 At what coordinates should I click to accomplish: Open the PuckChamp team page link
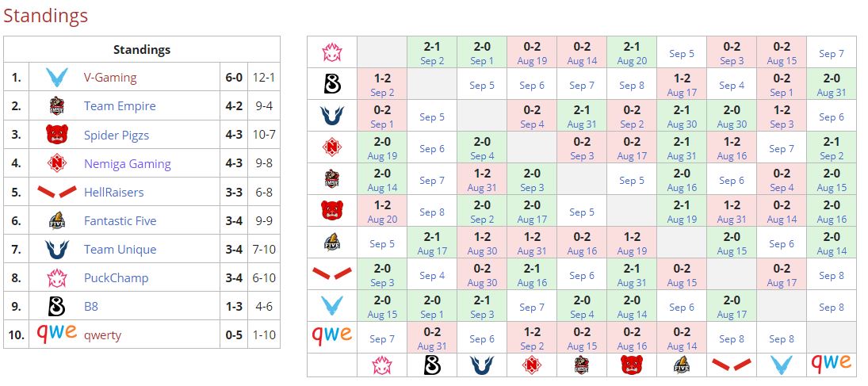click(116, 277)
